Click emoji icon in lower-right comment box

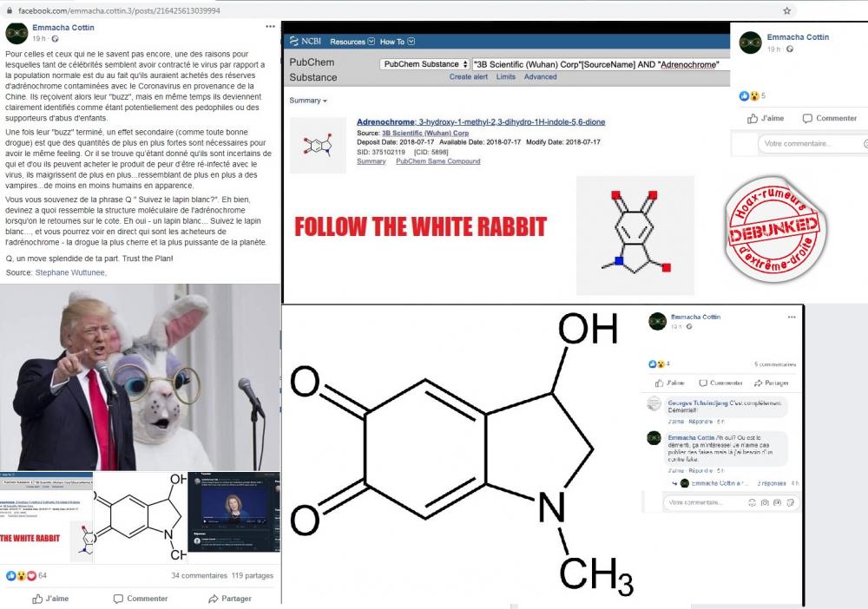[x=752, y=503]
